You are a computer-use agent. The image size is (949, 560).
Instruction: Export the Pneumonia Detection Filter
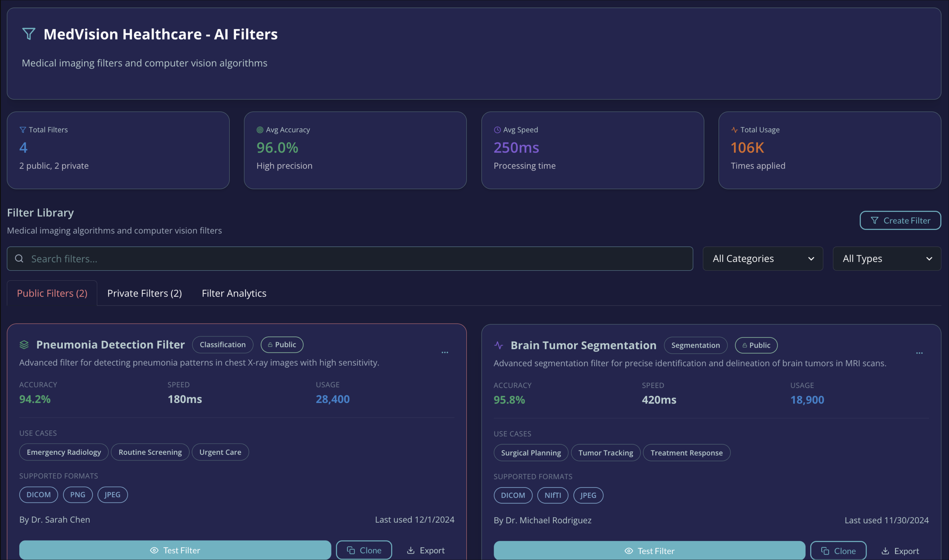[x=426, y=550]
